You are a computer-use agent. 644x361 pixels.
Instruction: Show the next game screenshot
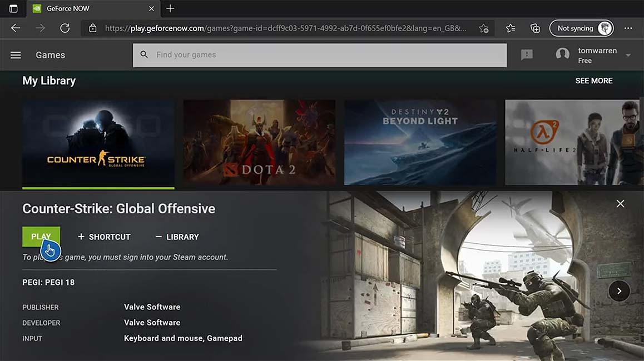[619, 291]
